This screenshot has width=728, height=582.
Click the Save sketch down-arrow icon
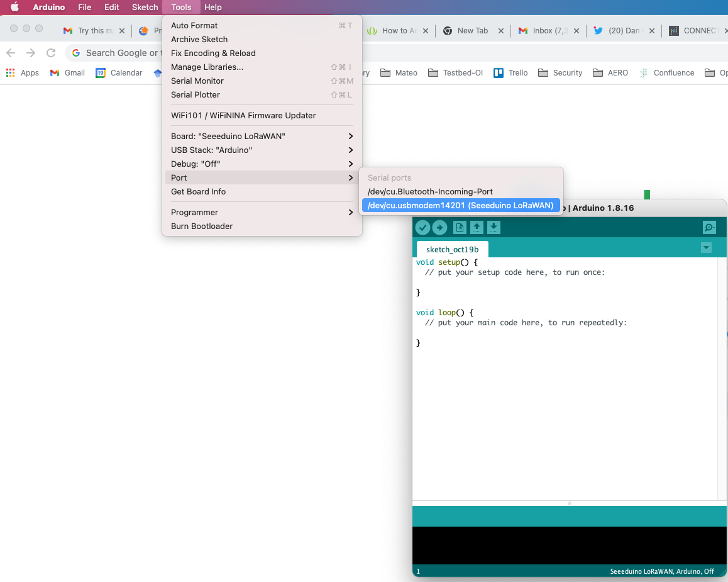tap(494, 228)
